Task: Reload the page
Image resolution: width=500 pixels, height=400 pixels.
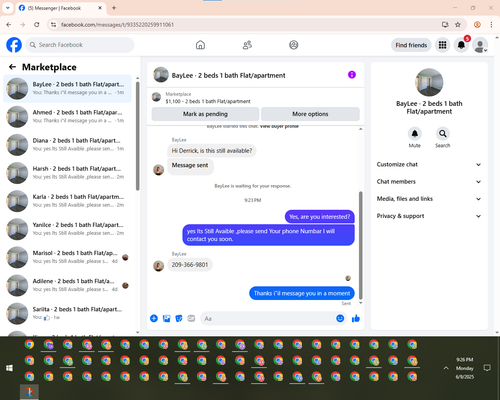Action: 37,25
